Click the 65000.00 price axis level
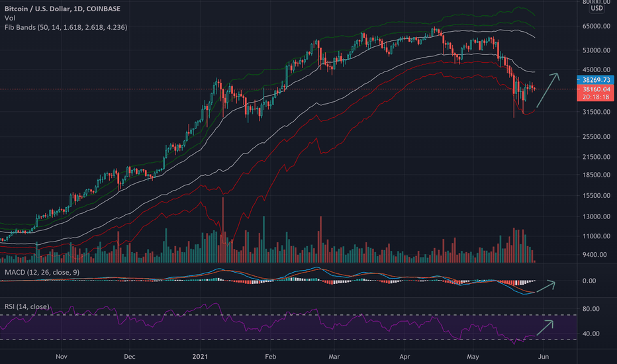 pos(596,26)
